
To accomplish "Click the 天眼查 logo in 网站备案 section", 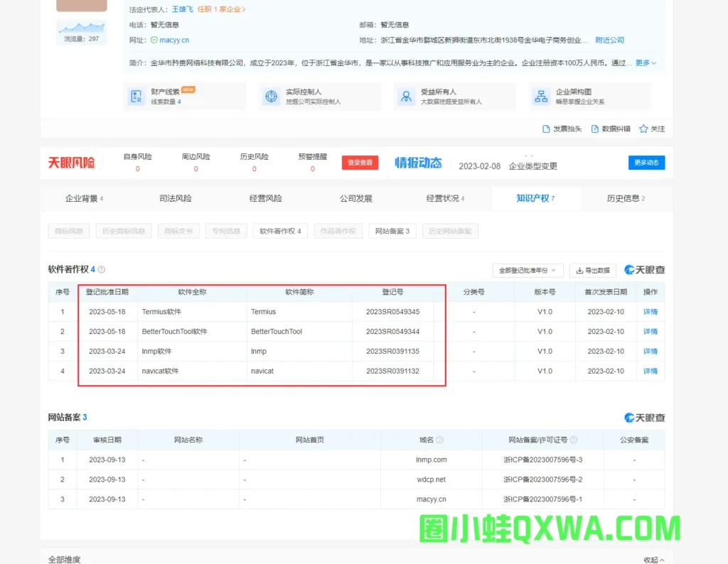I will (x=644, y=418).
